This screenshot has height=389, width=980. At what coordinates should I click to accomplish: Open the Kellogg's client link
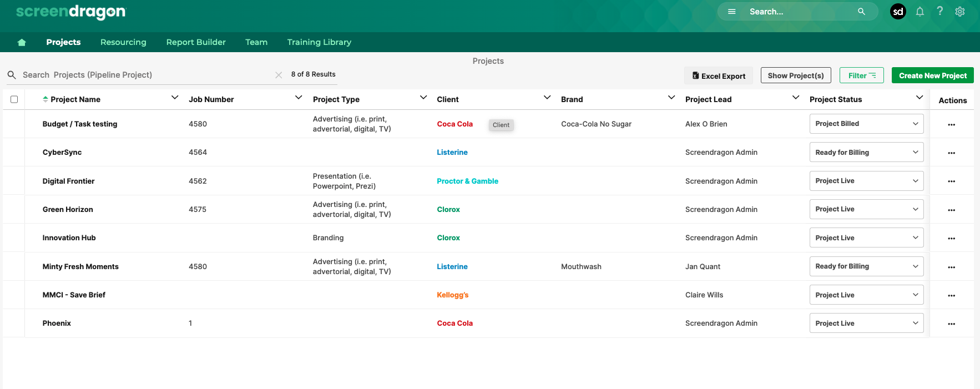(x=452, y=295)
